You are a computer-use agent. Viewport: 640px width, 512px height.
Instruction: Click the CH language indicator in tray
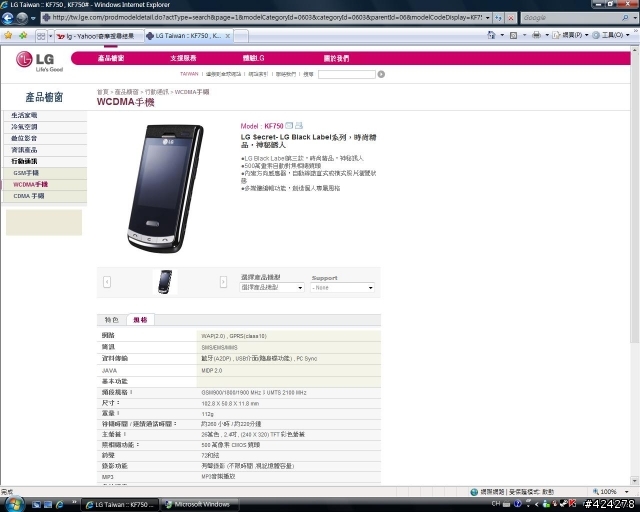[496, 504]
